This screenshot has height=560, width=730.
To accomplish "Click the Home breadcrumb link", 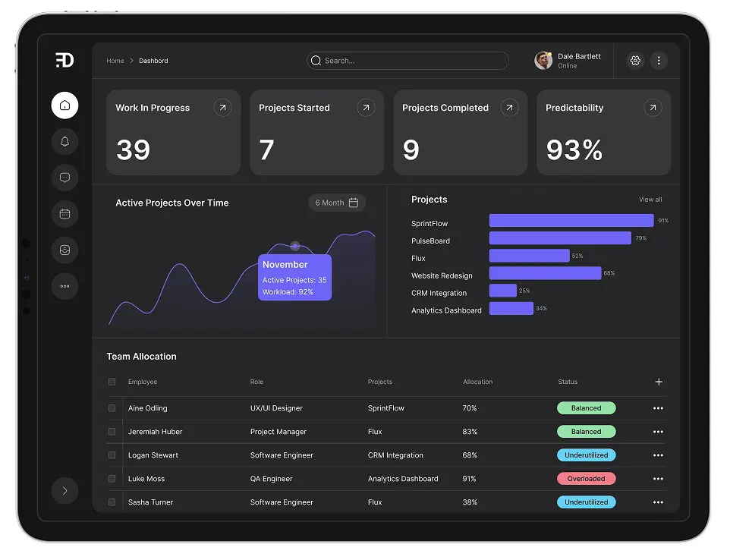I will 115,61.
